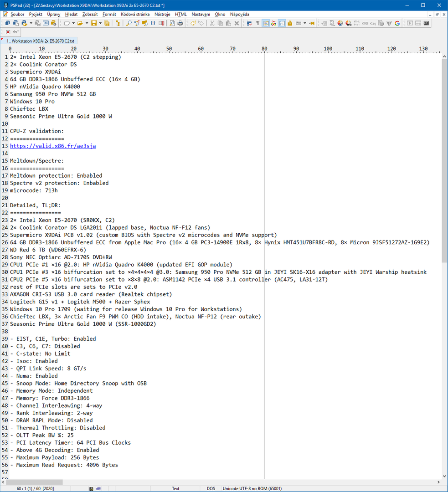The height and width of the screenshot is (492, 448).
Task: Open the Kódová stránka menu
Action: click(x=135, y=14)
